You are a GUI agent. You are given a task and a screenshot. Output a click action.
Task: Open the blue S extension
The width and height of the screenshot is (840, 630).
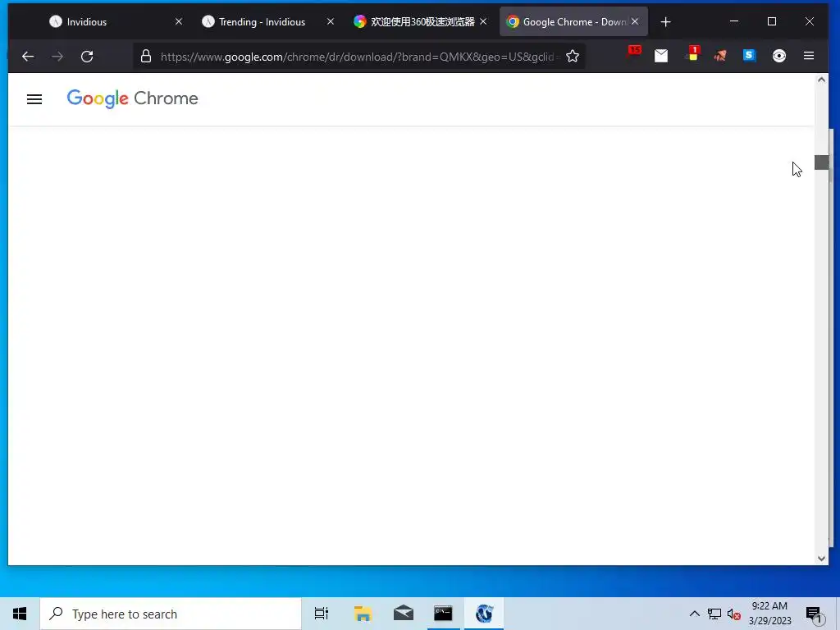click(749, 55)
